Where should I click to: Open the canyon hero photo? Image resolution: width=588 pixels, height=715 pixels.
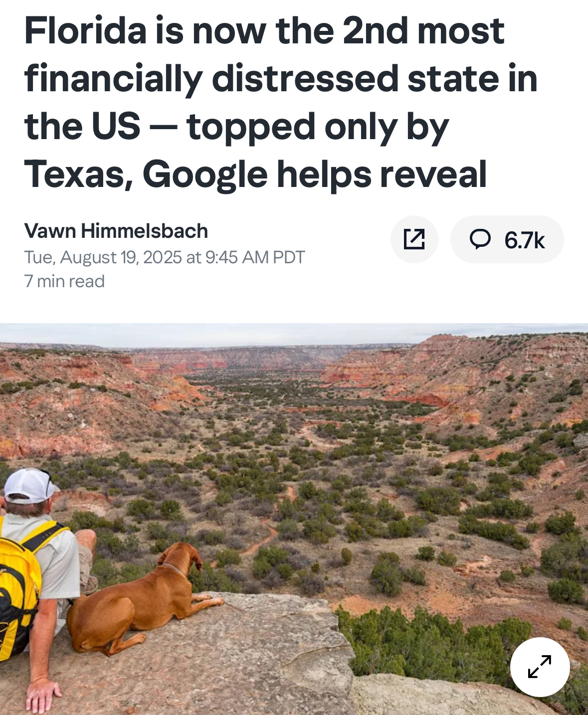[x=294, y=519]
